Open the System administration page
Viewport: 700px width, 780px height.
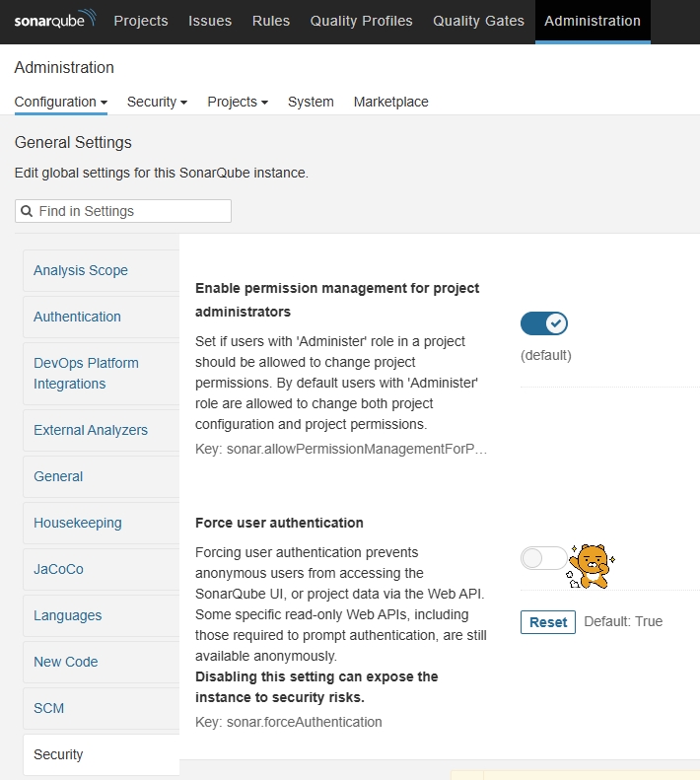tap(311, 102)
